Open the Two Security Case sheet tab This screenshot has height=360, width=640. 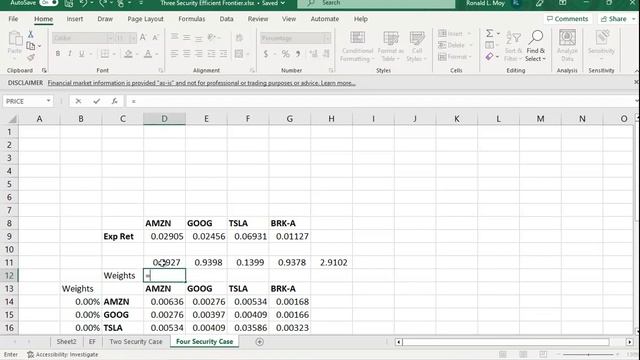136,342
